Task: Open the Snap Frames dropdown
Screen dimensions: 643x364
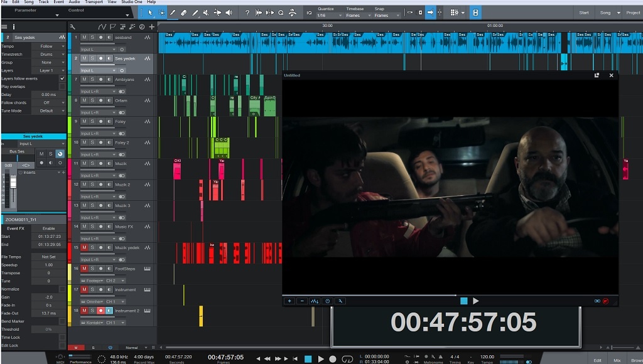Action: [x=387, y=16]
